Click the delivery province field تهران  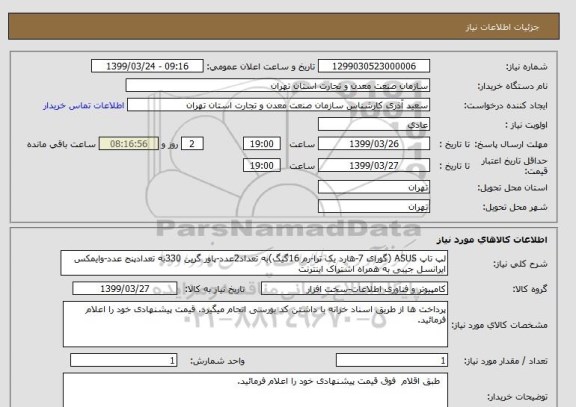[x=374, y=187]
